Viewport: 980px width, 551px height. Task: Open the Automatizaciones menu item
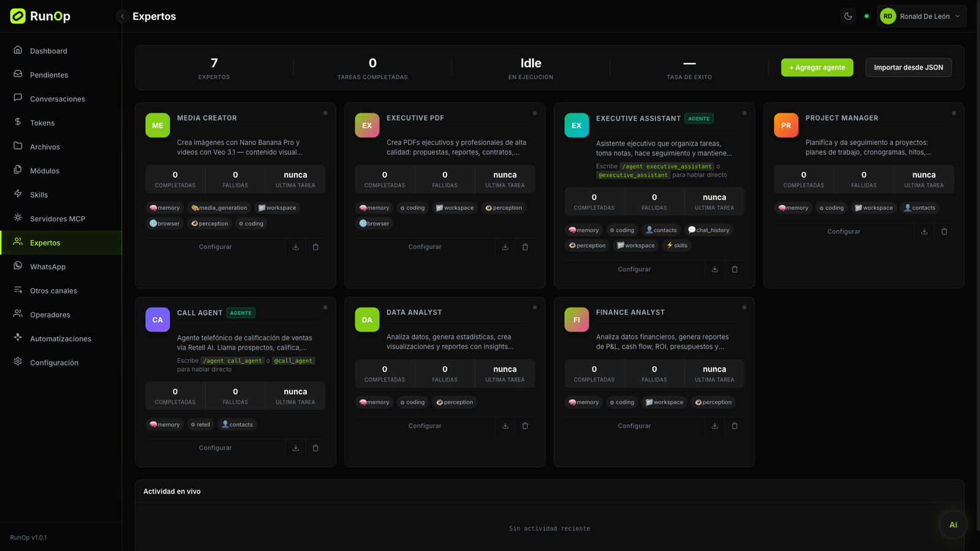click(x=61, y=339)
